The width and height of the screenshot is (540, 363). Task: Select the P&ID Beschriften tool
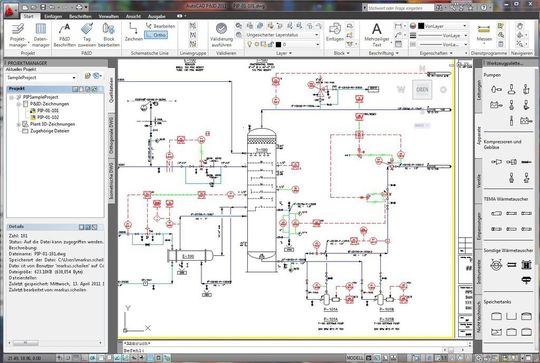(64, 35)
